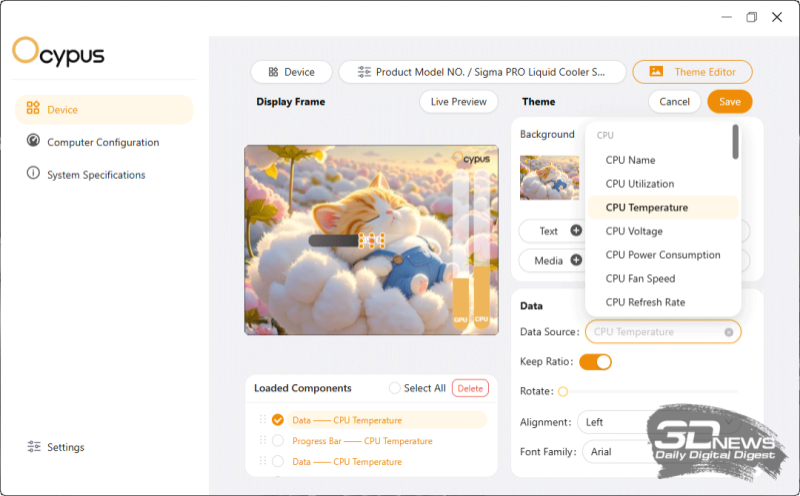Click the drag handle of Progress Bar row
Screen dimensions: 800x496
[x=264, y=441]
